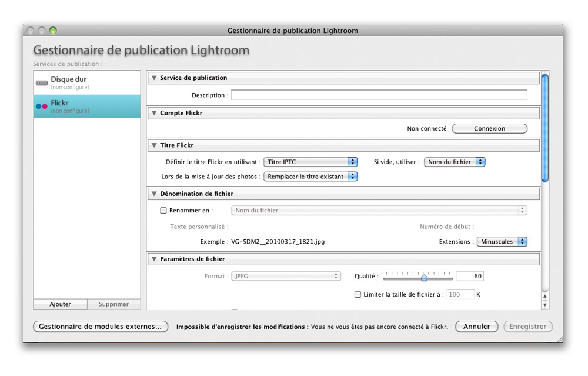Screen dimensions: 588x376
Task: Click the file size limit field showing 100
Action: (460, 295)
